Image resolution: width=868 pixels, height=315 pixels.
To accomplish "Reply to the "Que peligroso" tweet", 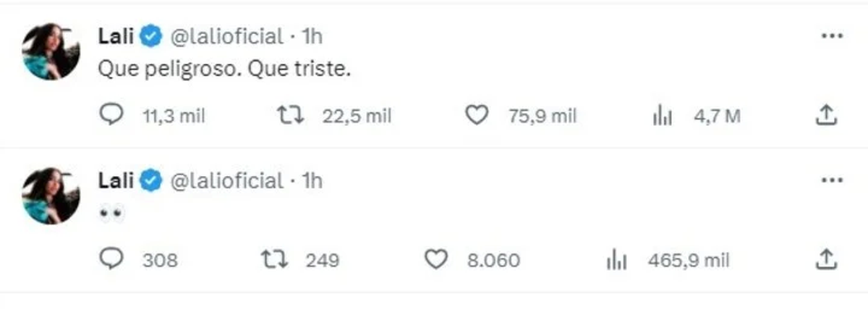I will (x=111, y=116).
